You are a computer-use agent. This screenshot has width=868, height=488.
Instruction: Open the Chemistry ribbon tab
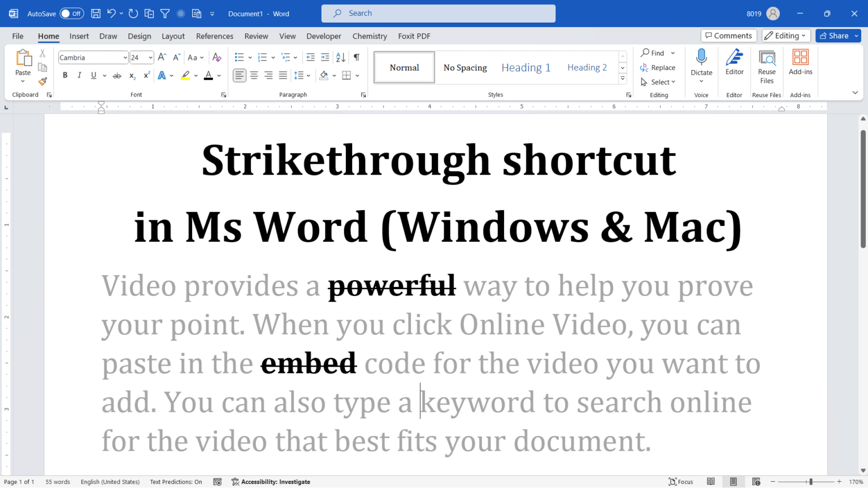[x=369, y=36]
